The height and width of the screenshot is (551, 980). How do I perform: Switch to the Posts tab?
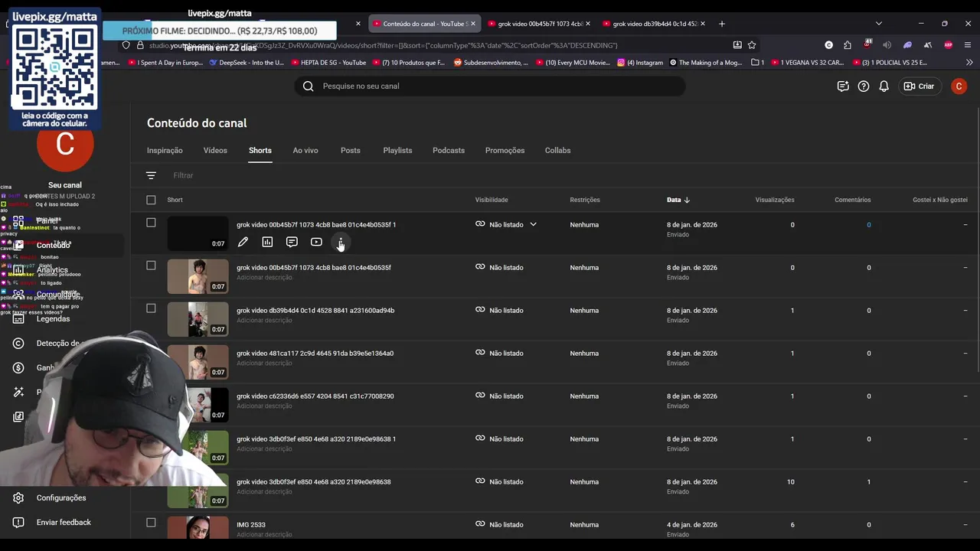click(351, 151)
